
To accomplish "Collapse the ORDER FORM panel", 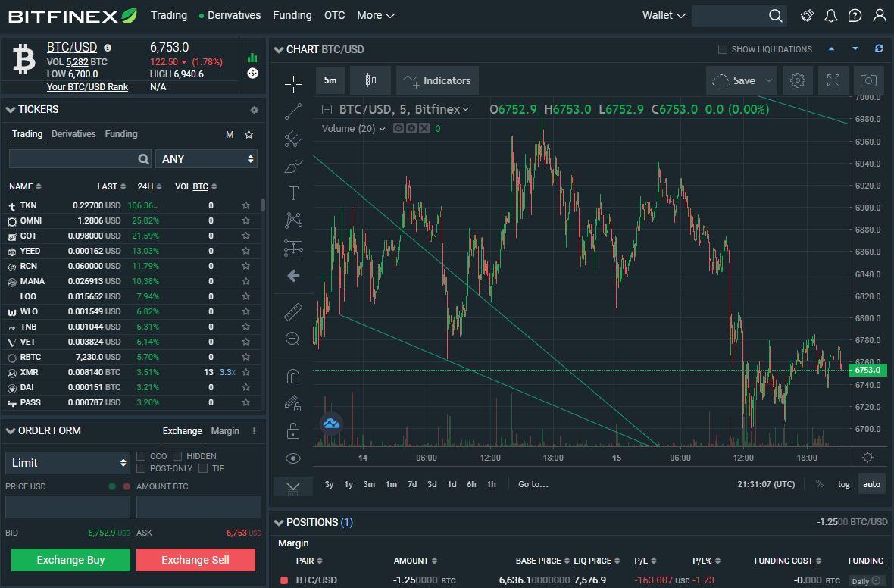I will pyautogui.click(x=11, y=431).
